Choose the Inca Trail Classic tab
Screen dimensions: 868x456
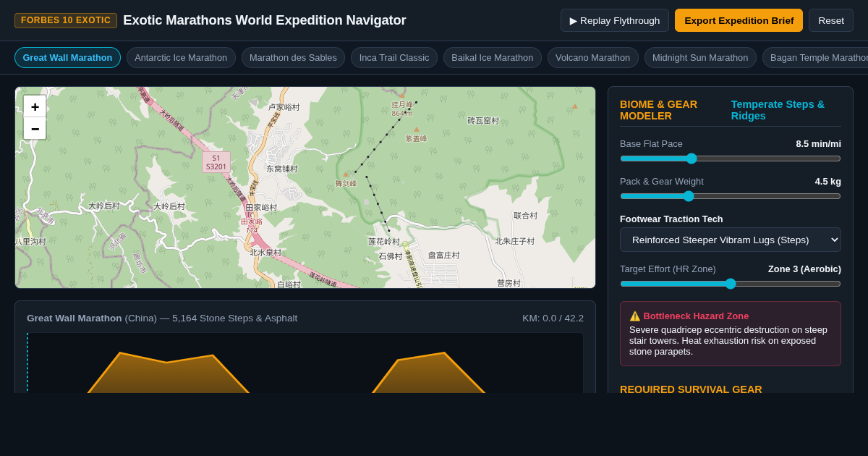(x=394, y=58)
